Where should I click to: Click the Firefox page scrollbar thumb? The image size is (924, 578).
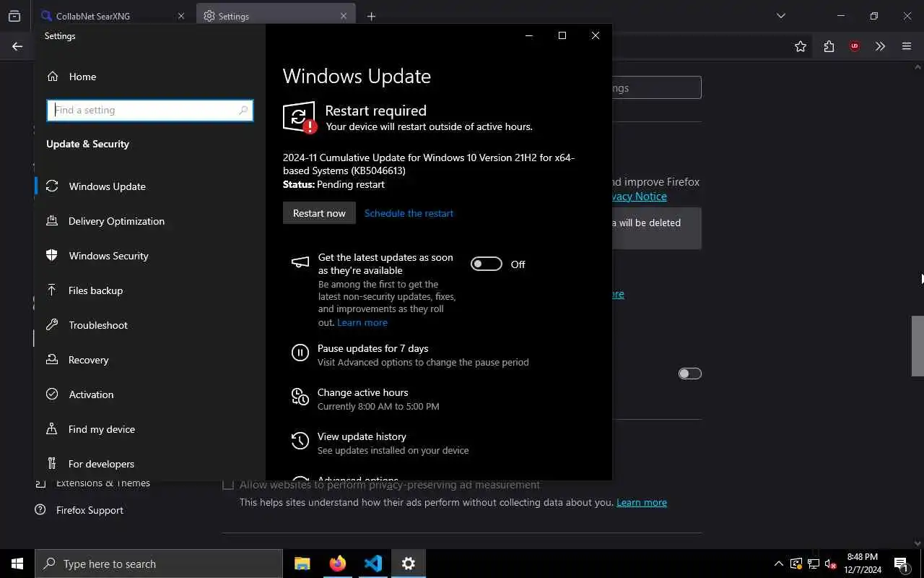(x=918, y=346)
